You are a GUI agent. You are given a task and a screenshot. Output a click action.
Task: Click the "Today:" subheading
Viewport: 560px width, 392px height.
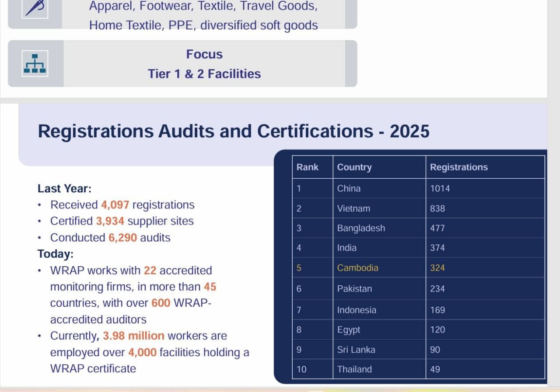56,254
